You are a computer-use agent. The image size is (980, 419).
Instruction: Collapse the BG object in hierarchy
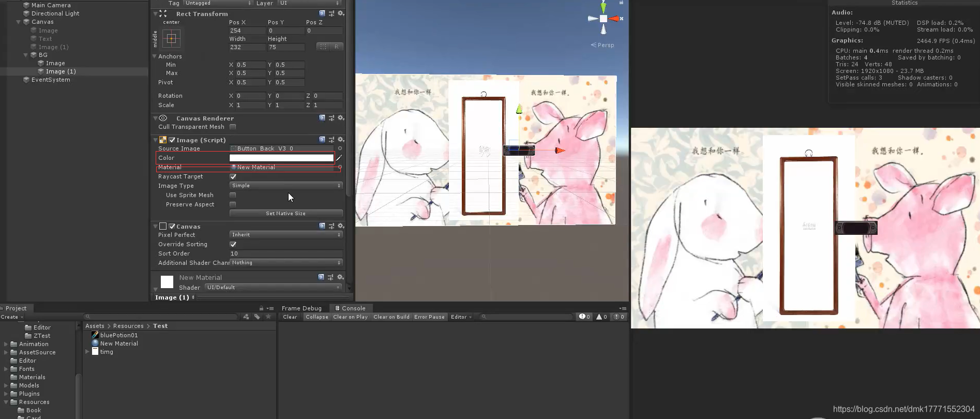coord(26,55)
